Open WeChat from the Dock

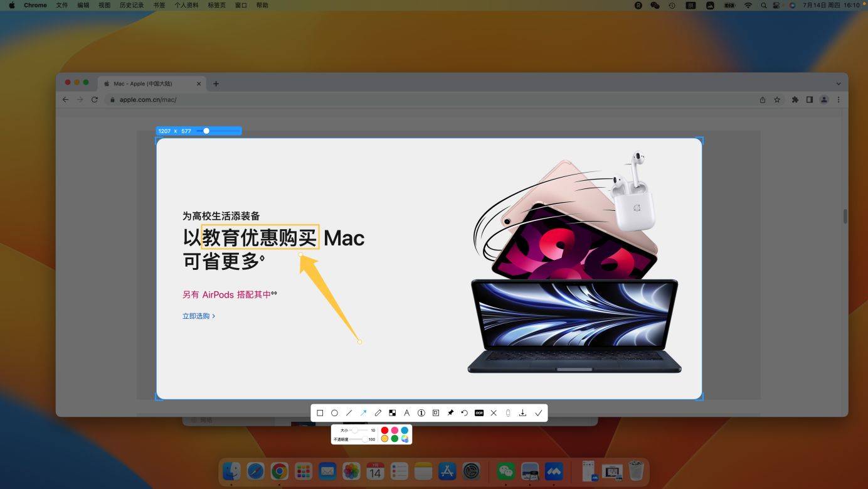tap(506, 471)
